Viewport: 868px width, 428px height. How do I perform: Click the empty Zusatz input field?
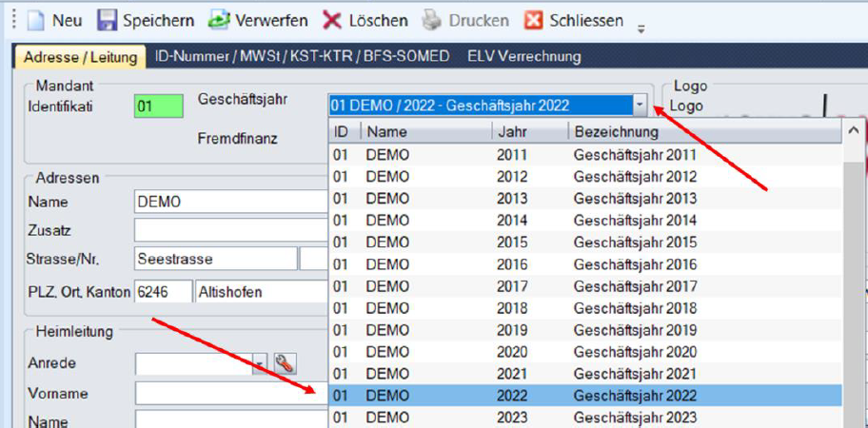[231, 230]
